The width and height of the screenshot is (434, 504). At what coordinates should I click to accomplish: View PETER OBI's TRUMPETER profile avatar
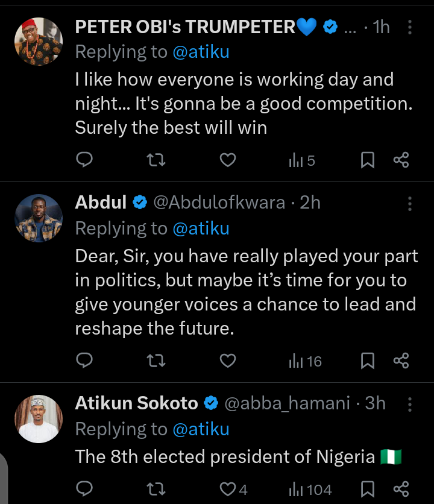pos(39,42)
